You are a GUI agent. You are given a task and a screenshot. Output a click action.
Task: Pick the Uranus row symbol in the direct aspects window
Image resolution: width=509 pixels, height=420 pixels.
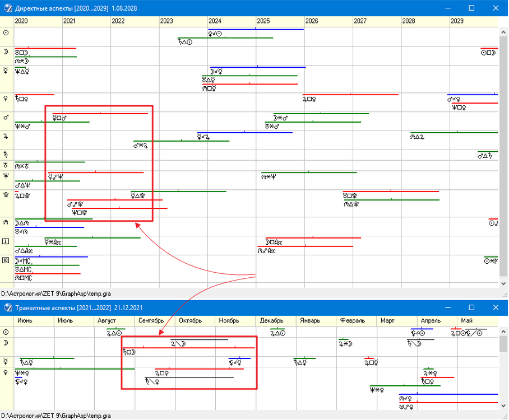(6, 165)
